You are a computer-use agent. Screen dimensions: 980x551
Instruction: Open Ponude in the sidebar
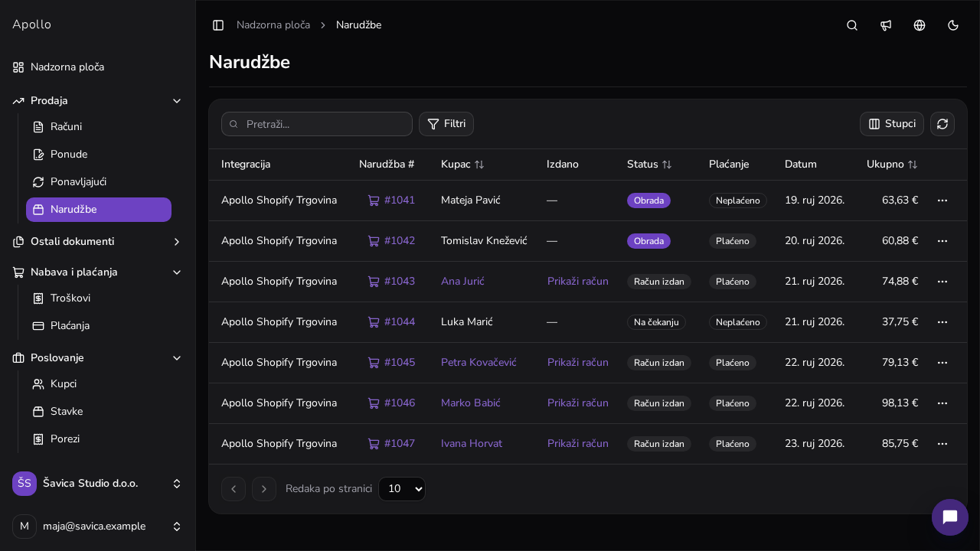(99, 155)
